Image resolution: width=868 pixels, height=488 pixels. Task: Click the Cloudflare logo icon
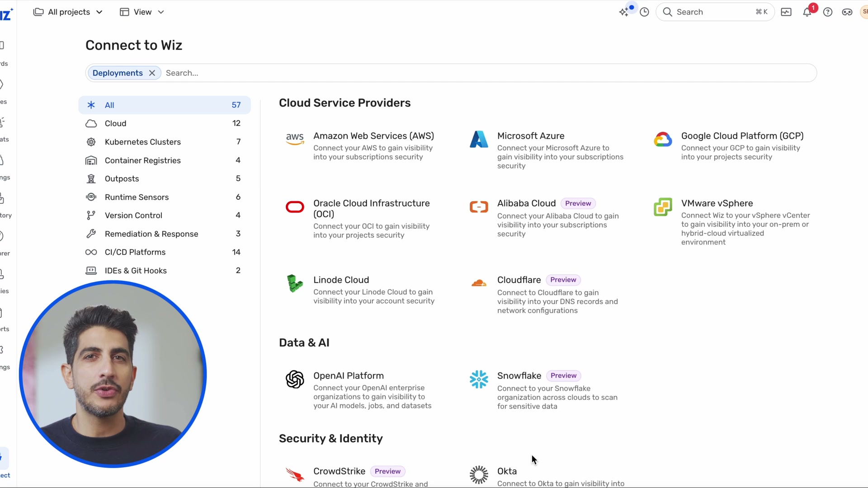(479, 283)
